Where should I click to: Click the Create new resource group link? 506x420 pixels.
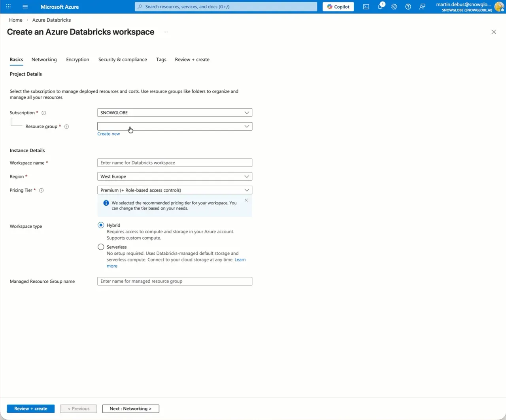point(109,134)
